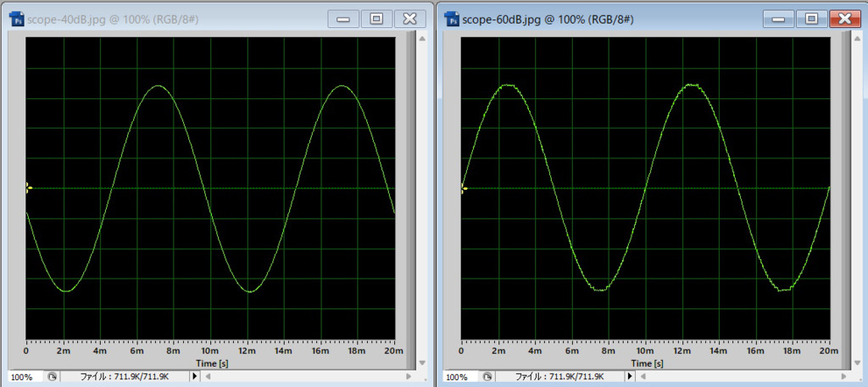Click the 100% zoom field in scope-60dB window
Viewport: 868px width, 387px height.
click(x=457, y=377)
